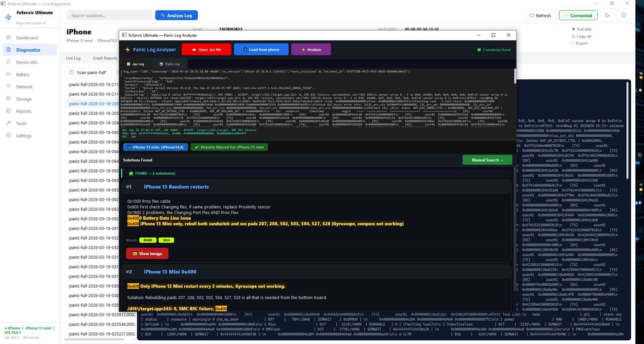
Task: Click the purple Analyze button
Action: pyautogui.click(x=311, y=49)
